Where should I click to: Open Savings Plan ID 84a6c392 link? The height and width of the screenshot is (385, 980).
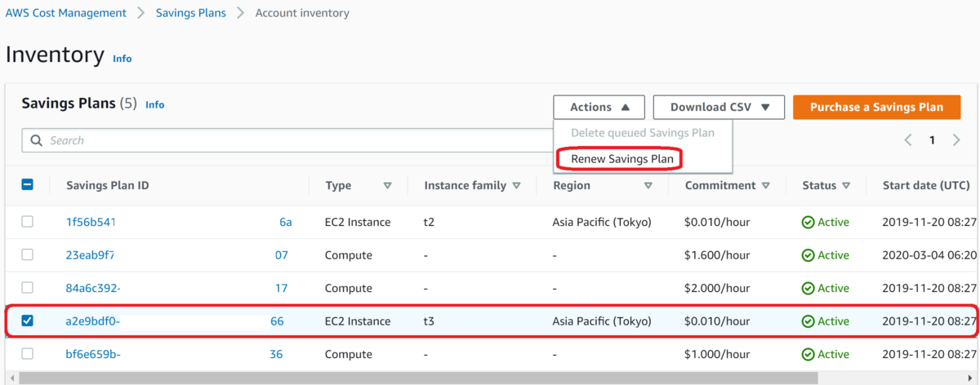tap(93, 288)
